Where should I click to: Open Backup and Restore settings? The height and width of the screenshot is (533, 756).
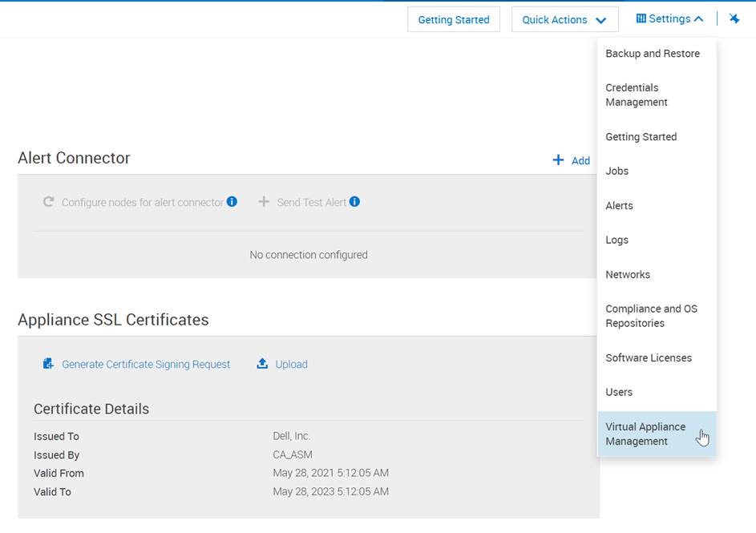click(x=653, y=54)
